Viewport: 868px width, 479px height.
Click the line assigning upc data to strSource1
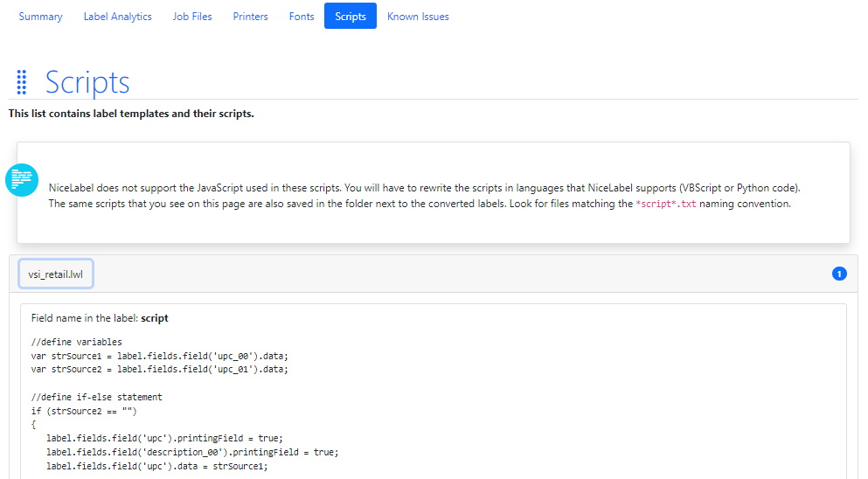156,466
